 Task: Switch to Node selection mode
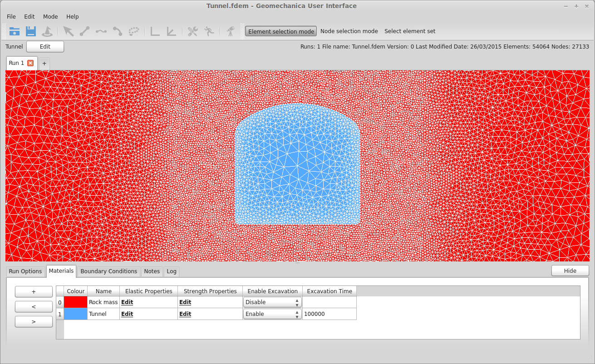click(x=349, y=31)
